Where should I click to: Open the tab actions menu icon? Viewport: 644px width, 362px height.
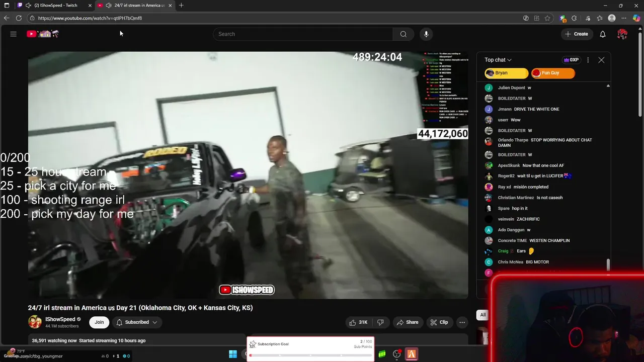[x=7, y=5]
